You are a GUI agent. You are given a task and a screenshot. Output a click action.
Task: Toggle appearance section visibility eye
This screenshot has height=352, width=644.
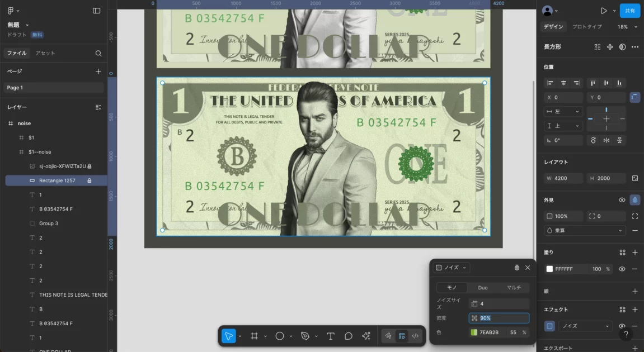(622, 199)
